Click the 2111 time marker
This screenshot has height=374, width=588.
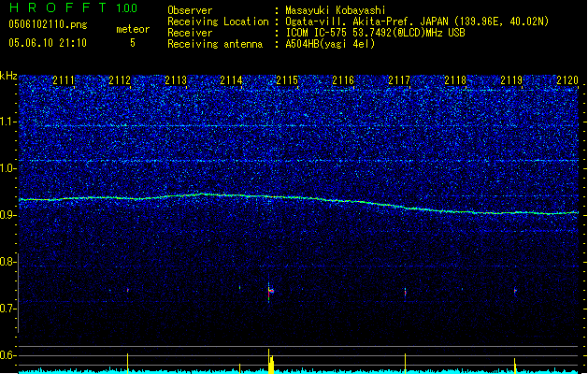coord(64,80)
